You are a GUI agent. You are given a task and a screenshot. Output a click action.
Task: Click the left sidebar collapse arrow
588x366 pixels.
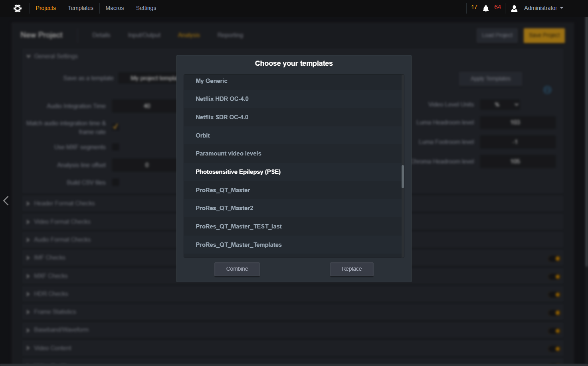(x=6, y=201)
